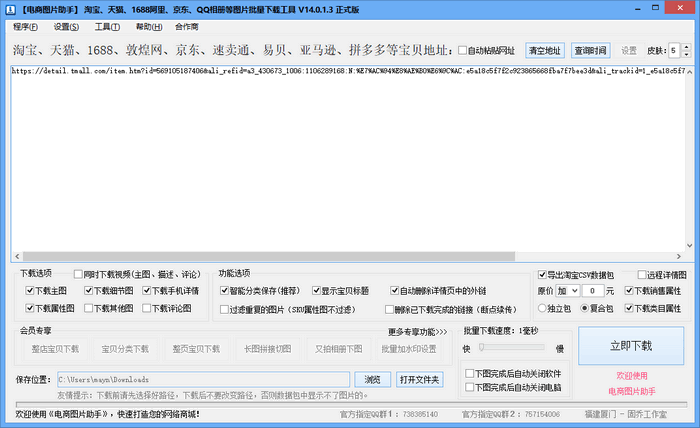Click the 长图拼接切图 button

267,349
